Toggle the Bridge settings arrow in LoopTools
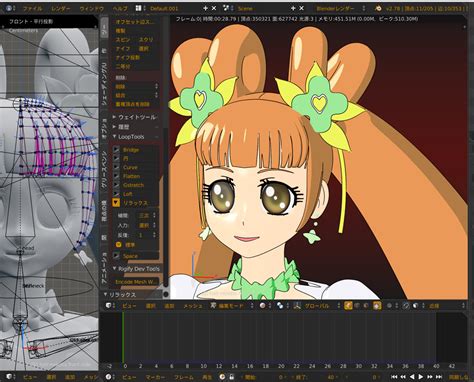Viewport: 474px width, 382px height. 116,150
